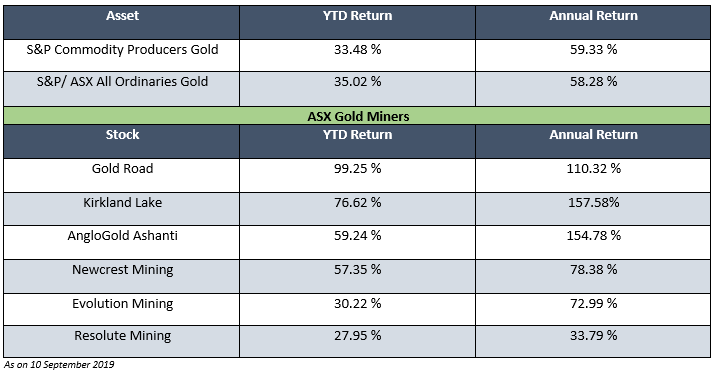The height and width of the screenshot is (373, 716).
Task: Click the Resolute Mining cell
Action: click(x=121, y=341)
